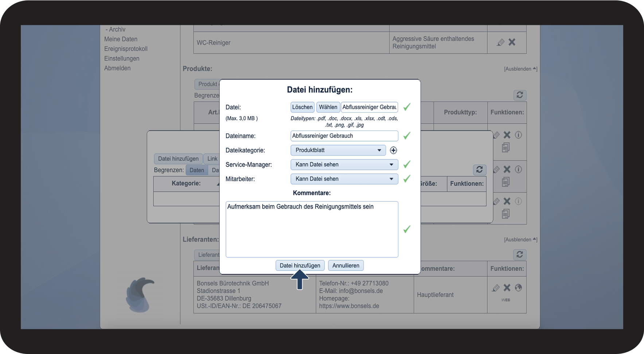Delete the WC-Reiniger row using the X icon
This screenshot has height=354, width=644.
(512, 42)
